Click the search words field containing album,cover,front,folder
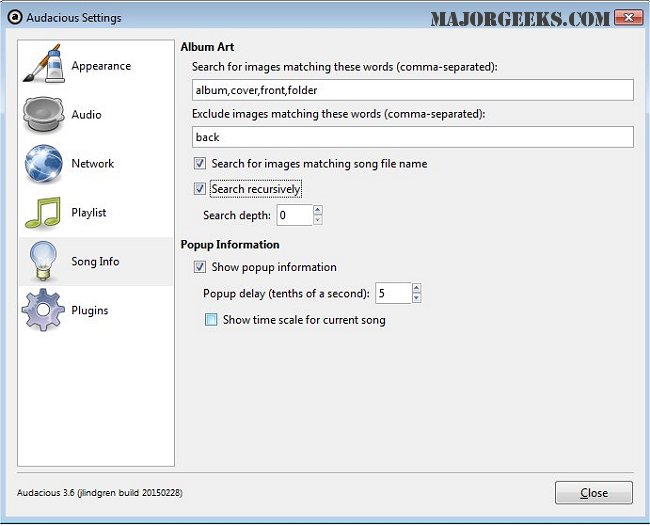This screenshot has height=526, width=650. click(412, 90)
